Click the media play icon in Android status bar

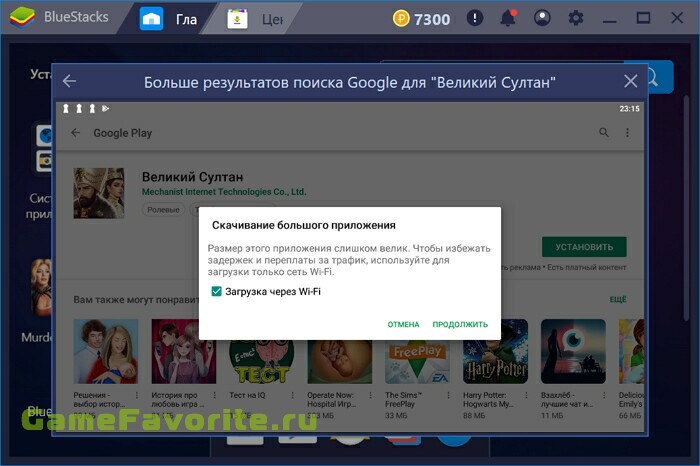(105, 108)
